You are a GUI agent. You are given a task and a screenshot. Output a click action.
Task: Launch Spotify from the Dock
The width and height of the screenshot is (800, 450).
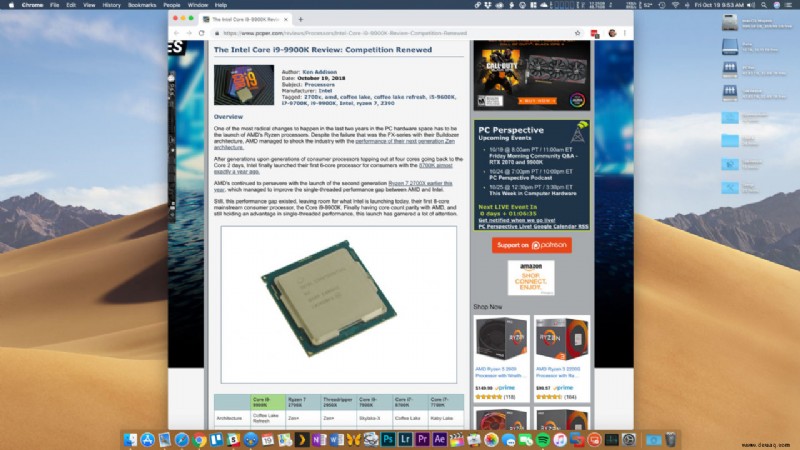[543, 440]
